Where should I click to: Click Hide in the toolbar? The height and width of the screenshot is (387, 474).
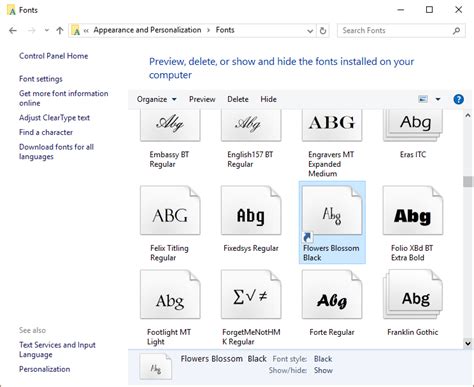point(268,99)
